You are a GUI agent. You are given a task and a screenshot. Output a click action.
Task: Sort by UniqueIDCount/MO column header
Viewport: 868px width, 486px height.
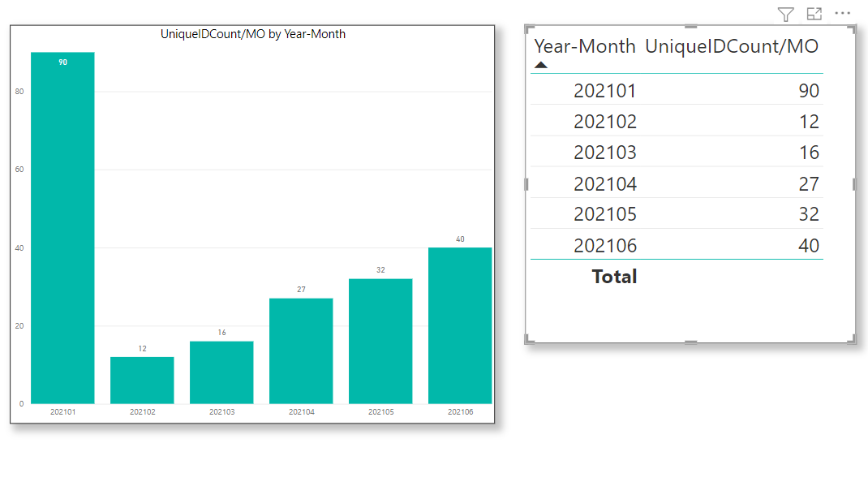coord(731,46)
